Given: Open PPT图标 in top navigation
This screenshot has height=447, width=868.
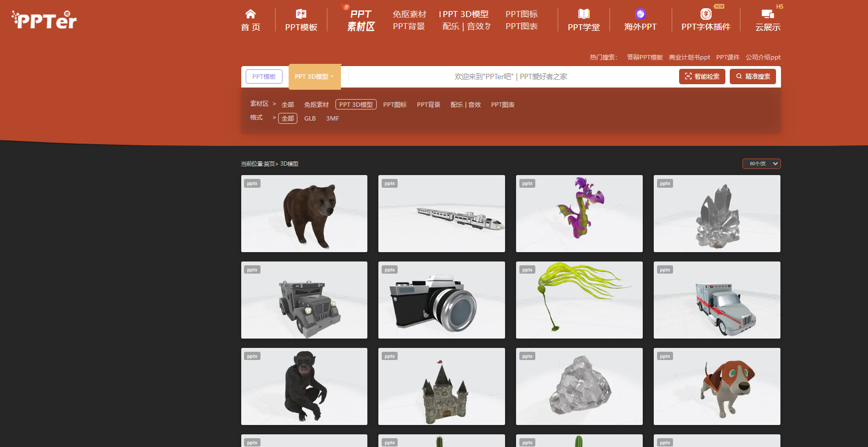Looking at the screenshot, I should pyautogui.click(x=522, y=14).
